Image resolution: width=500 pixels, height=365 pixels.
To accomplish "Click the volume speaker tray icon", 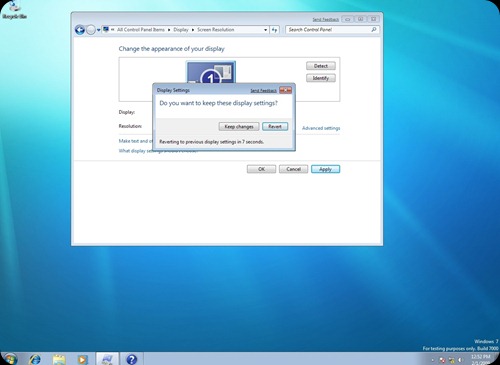I will (460, 360).
